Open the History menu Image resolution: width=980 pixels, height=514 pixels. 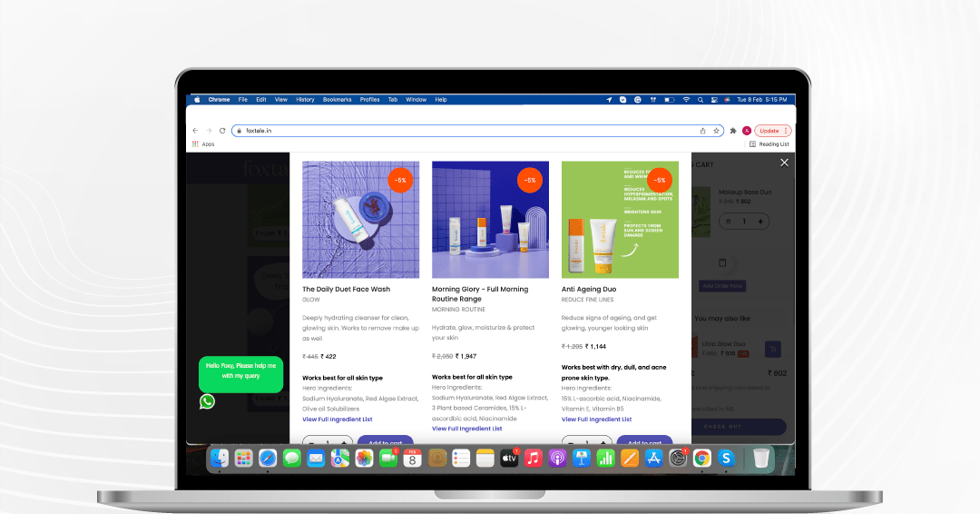point(305,99)
